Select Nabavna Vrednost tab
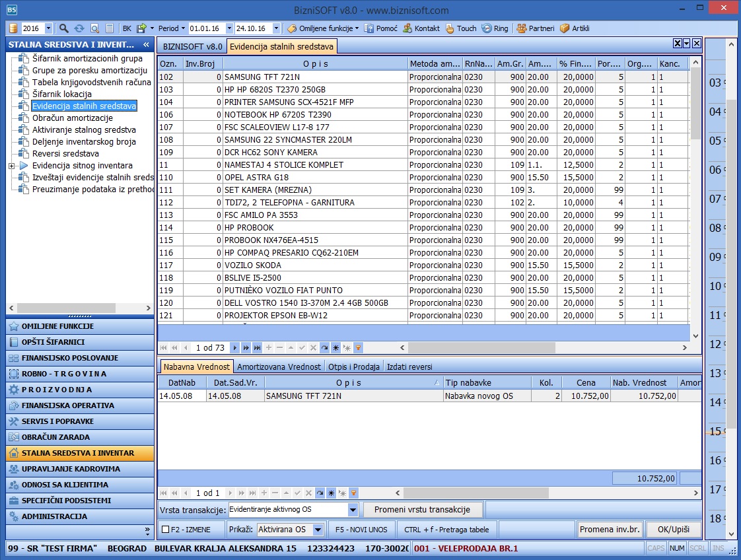Viewport: 741px width, 560px height. (x=197, y=367)
